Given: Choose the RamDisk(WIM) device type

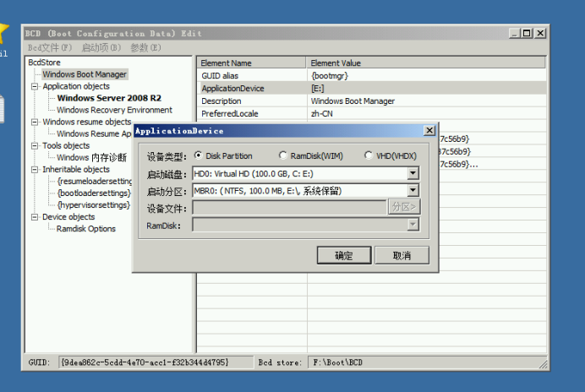Looking at the screenshot, I should point(283,155).
